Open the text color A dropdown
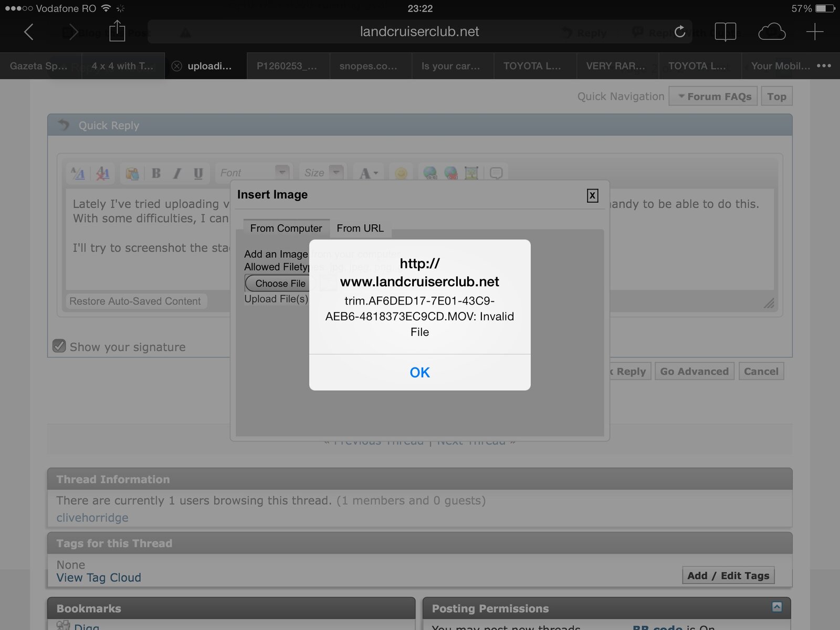Image resolution: width=840 pixels, height=630 pixels. (369, 173)
